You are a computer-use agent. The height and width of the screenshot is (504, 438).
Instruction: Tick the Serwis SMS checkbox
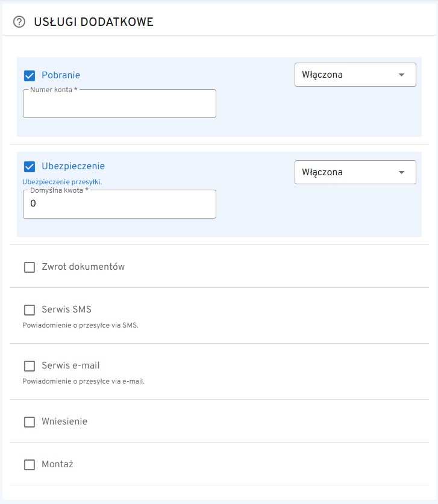click(30, 310)
